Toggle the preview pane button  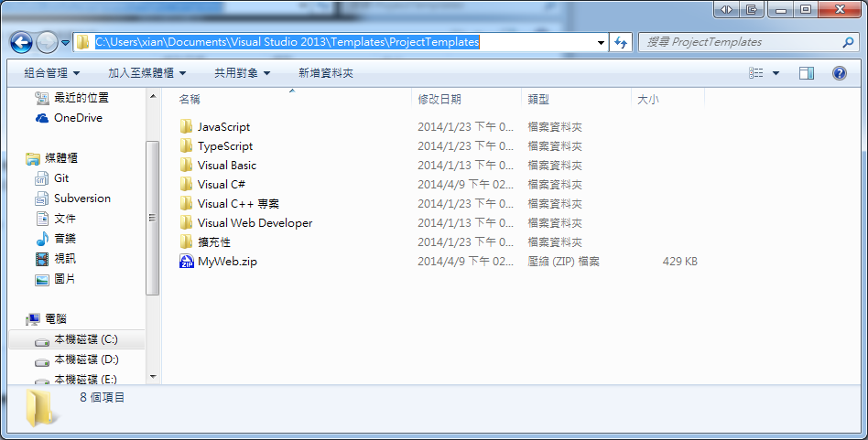click(x=807, y=73)
